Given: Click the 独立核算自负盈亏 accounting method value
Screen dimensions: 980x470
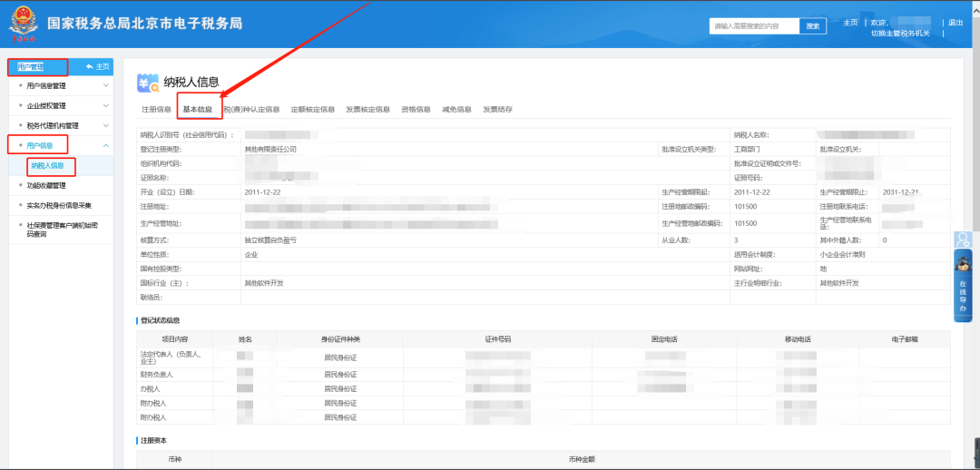Looking at the screenshot, I should pos(270,240).
